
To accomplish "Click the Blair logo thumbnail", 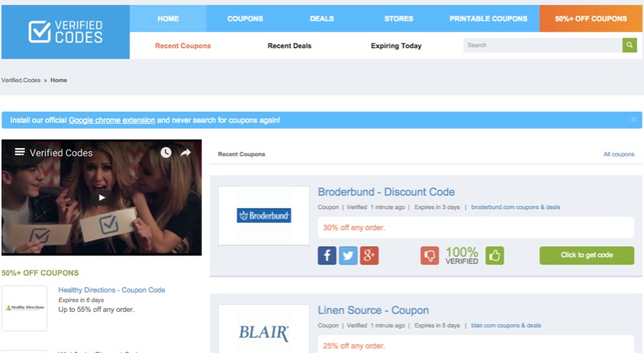I will coord(264,329).
